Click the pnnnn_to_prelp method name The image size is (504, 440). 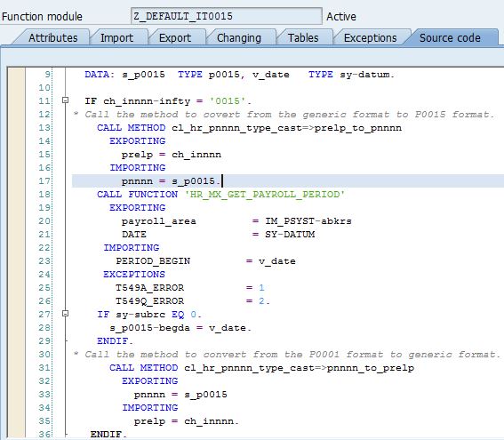(371, 368)
